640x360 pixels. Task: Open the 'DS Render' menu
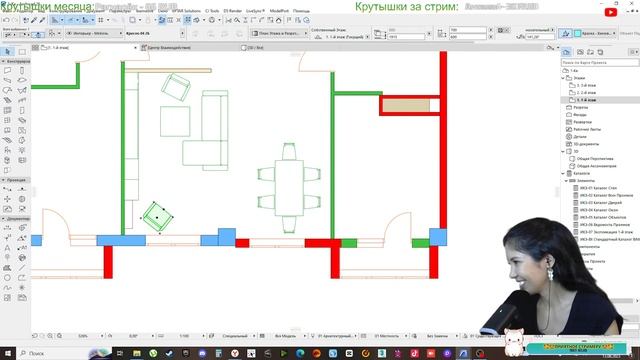click(x=233, y=11)
